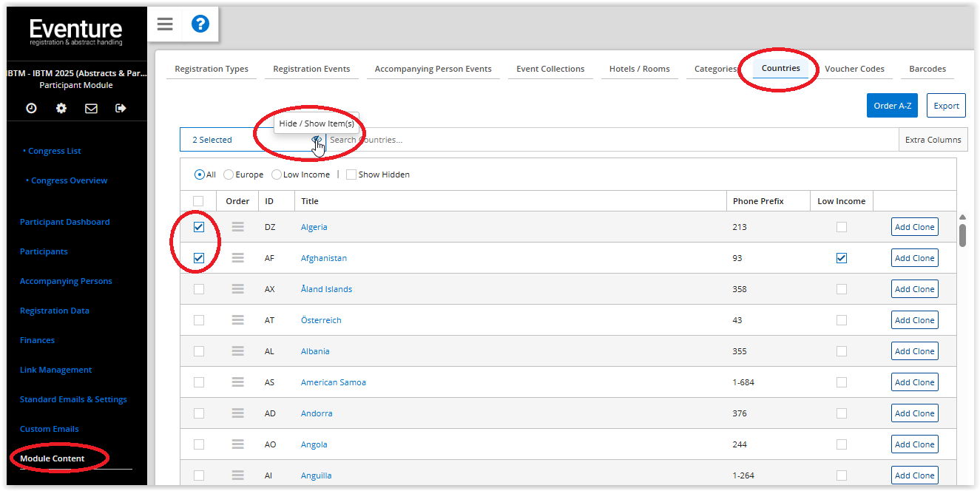Screen dimensions: 980x491
Task: Open the Hotels / Rooms tab
Action: tap(639, 69)
